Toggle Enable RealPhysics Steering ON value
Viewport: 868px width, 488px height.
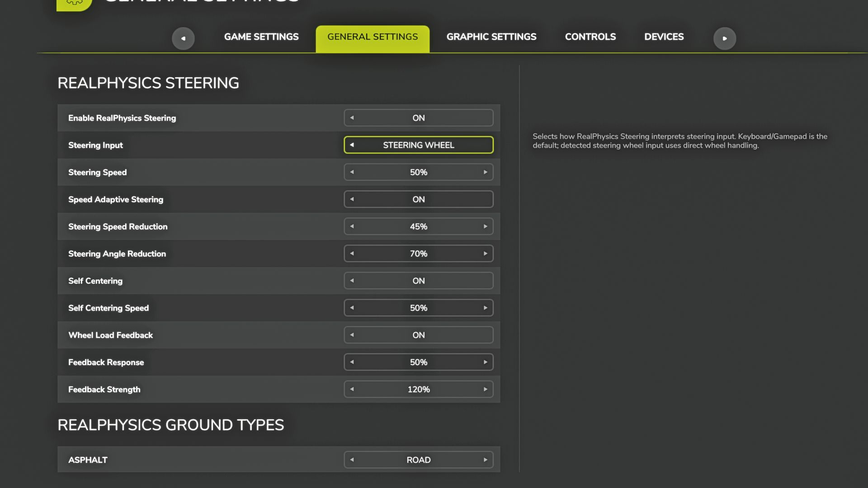click(x=419, y=118)
